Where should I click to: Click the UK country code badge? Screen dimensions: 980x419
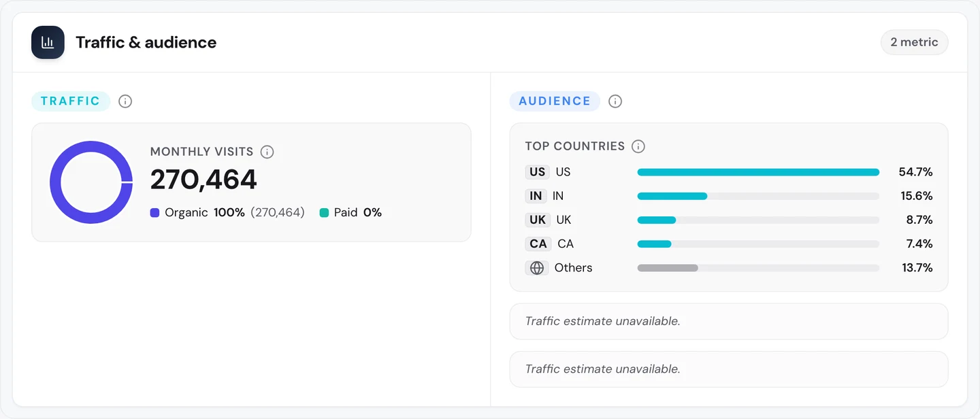(538, 220)
